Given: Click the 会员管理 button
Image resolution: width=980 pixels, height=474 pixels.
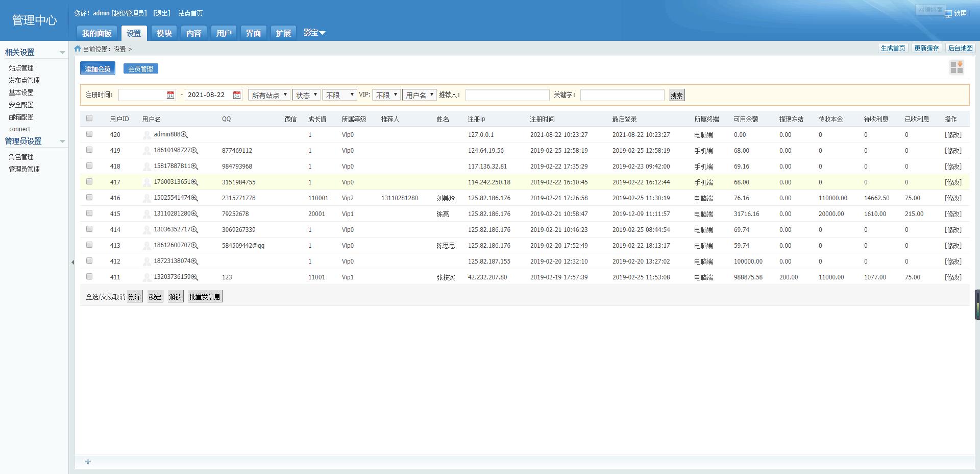Looking at the screenshot, I should click(x=141, y=69).
